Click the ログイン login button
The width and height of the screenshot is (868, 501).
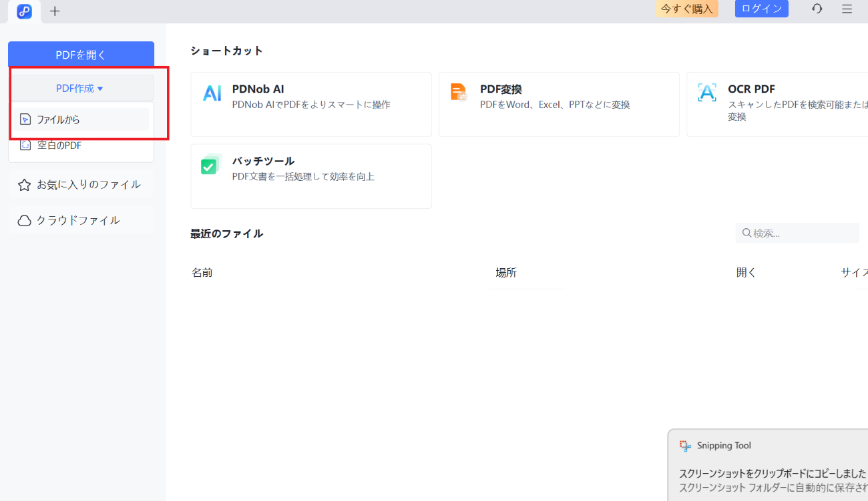(x=761, y=9)
